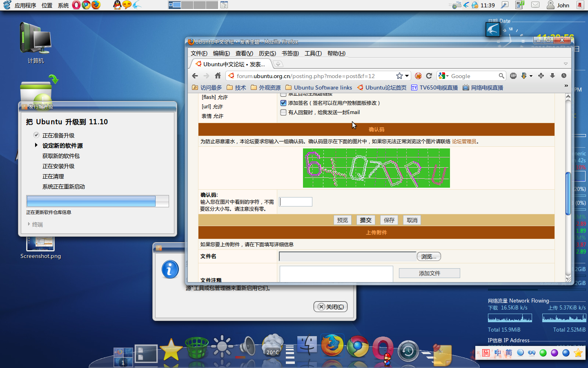The height and width of the screenshot is (368, 588).
Task: Open the list all tabs arrow
Action: 566,64
